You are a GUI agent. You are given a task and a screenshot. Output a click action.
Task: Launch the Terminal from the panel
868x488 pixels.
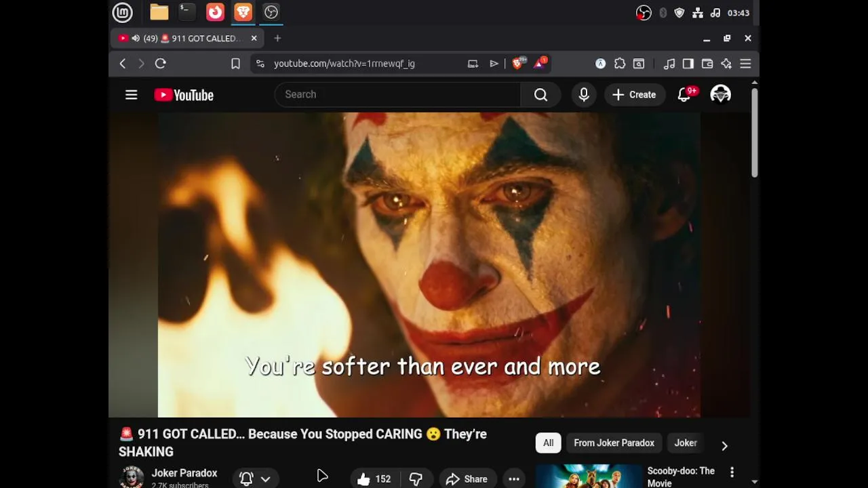186,12
